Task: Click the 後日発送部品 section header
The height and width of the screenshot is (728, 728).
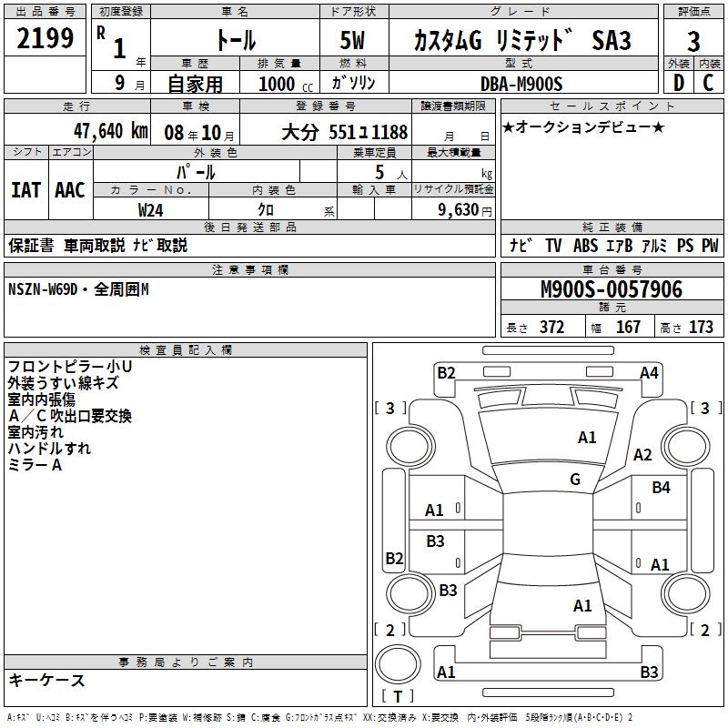Action: coord(249,227)
